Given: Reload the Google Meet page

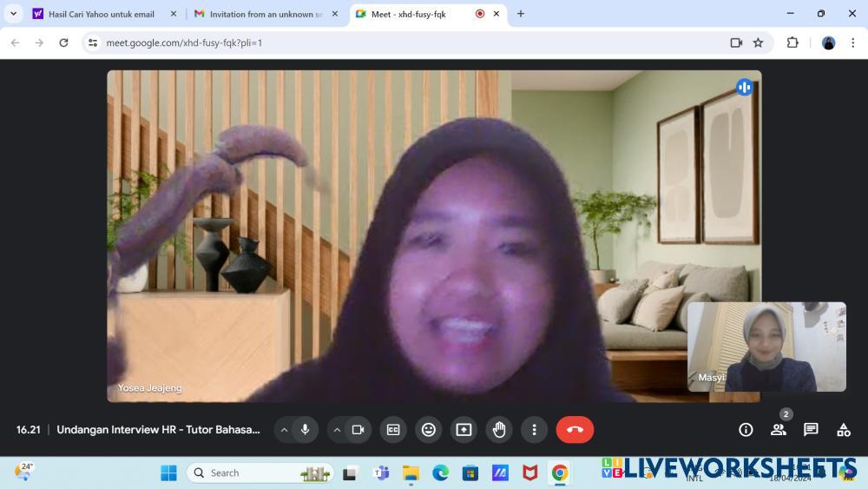Looking at the screenshot, I should click(63, 43).
